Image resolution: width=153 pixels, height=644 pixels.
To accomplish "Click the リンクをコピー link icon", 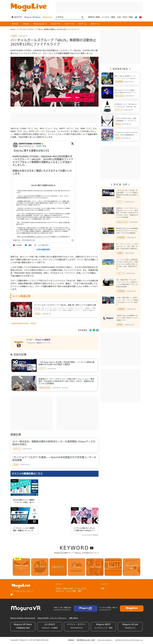I will [x=35, y=245].
